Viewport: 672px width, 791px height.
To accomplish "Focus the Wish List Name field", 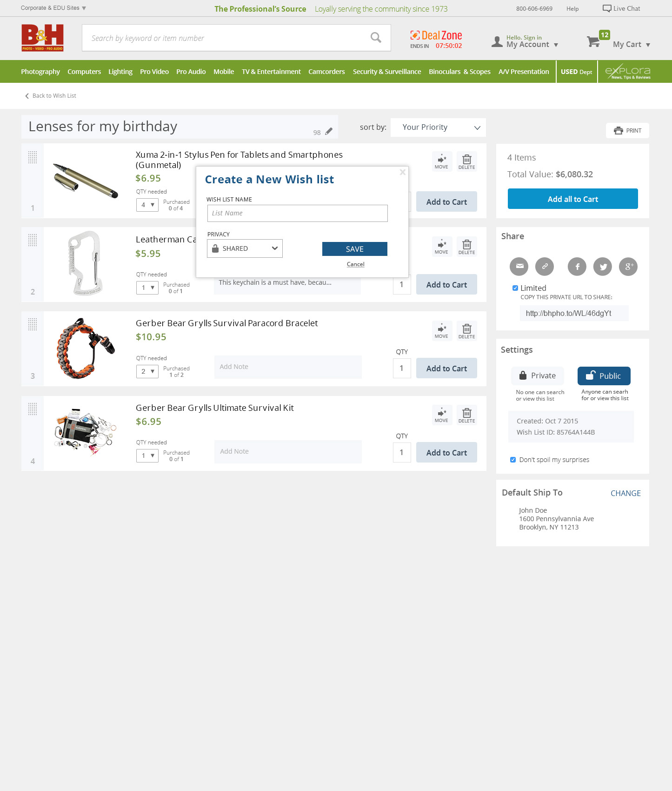I will [298, 213].
